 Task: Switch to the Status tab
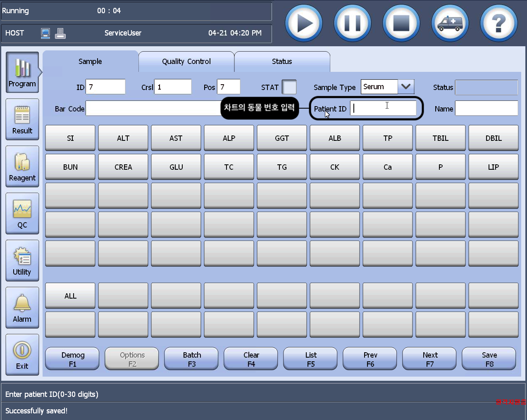click(x=282, y=62)
